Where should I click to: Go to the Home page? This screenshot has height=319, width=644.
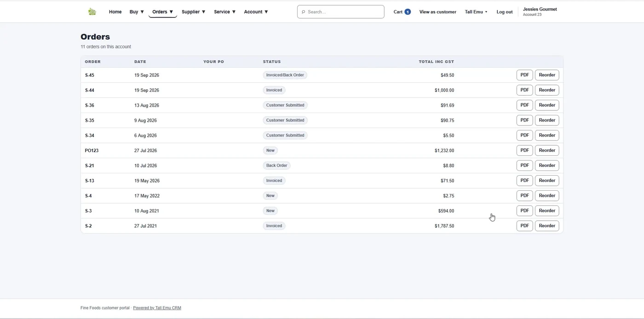115,12
